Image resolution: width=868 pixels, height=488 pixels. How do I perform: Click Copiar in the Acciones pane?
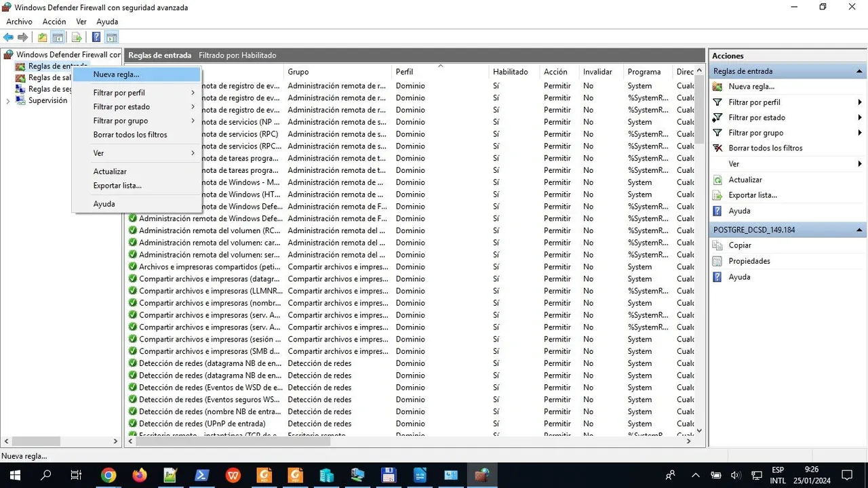[x=740, y=245]
